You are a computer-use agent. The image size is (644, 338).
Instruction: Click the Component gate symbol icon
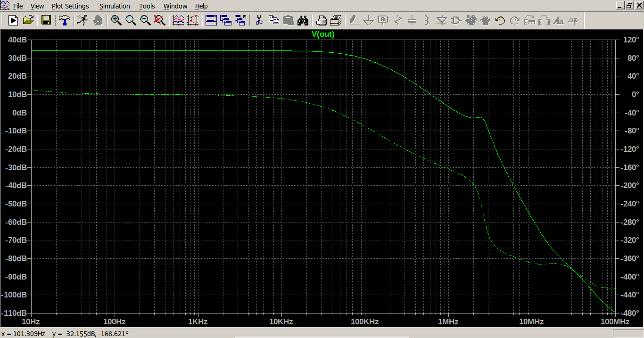point(456,20)
